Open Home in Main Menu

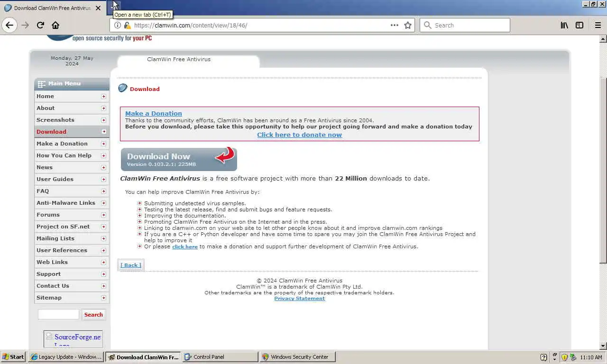(72, 96)
